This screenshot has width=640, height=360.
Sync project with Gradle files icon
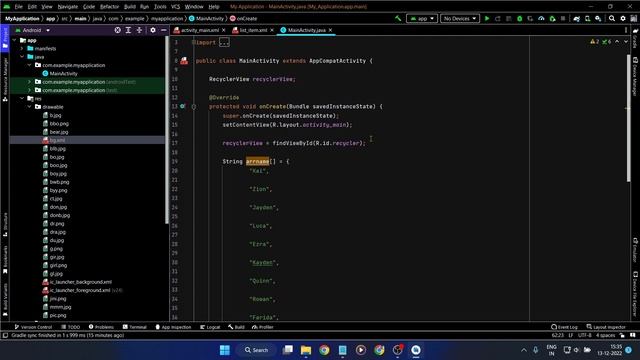(x=576, y=18)
